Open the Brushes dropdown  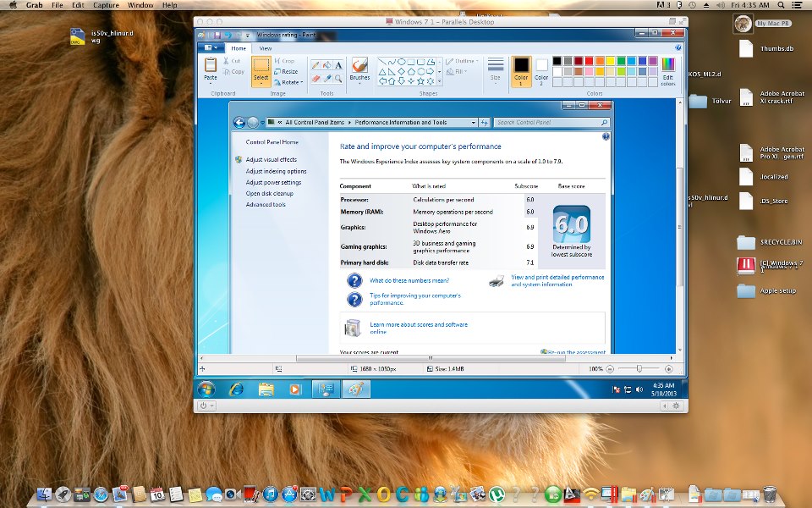(x=359, y=71)
